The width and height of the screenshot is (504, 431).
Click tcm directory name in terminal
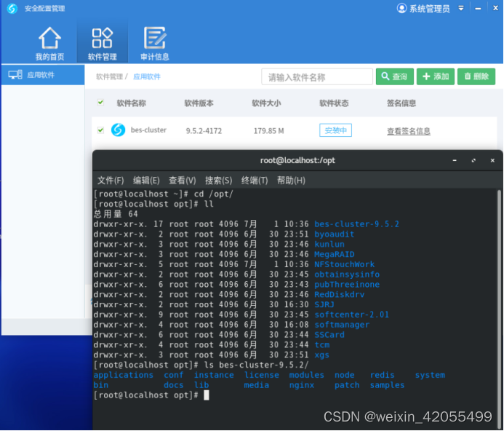tap(321, 345)
